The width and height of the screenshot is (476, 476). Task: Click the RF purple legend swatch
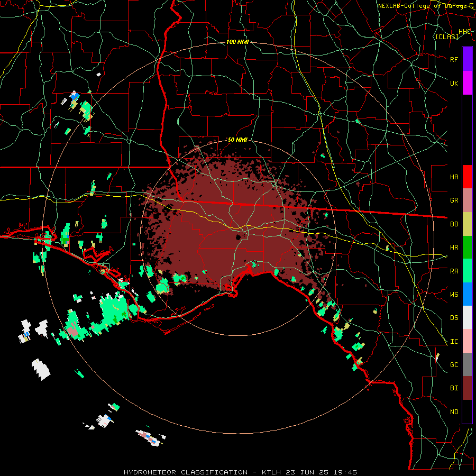pos(467,59)
